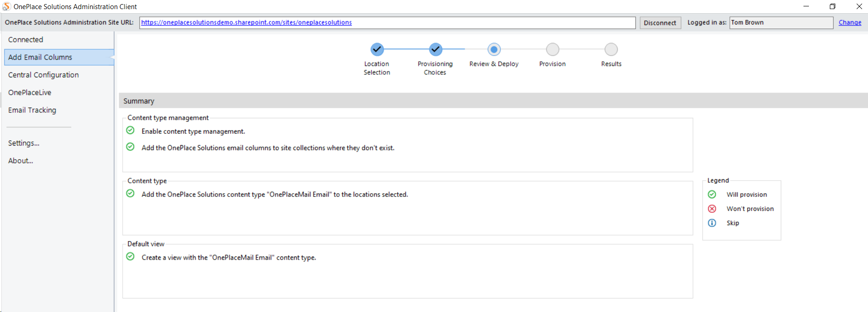Click green check beside Add OnePlaceMail Email content type
Image resolution: width=868 pixels, height=312 pixels.
click(130, 193)
